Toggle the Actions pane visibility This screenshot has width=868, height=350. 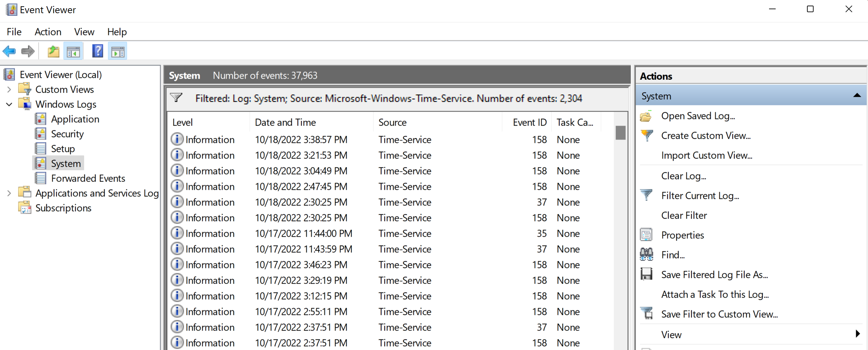[x=117, y=51]
